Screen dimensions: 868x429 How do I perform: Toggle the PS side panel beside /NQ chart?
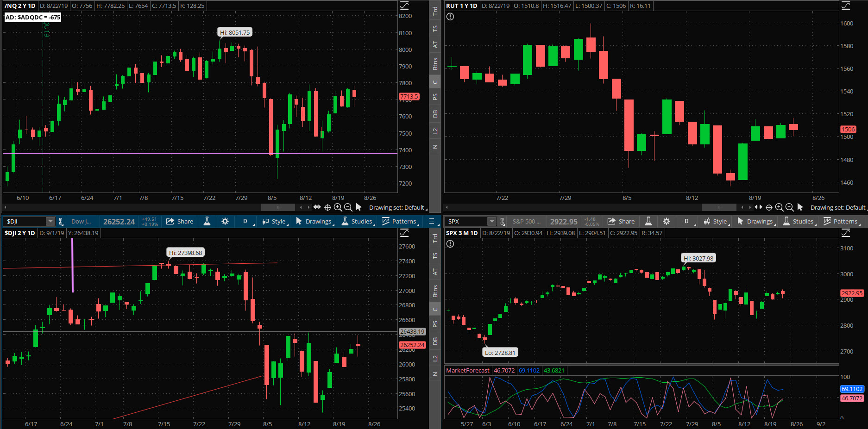(435, 97)
